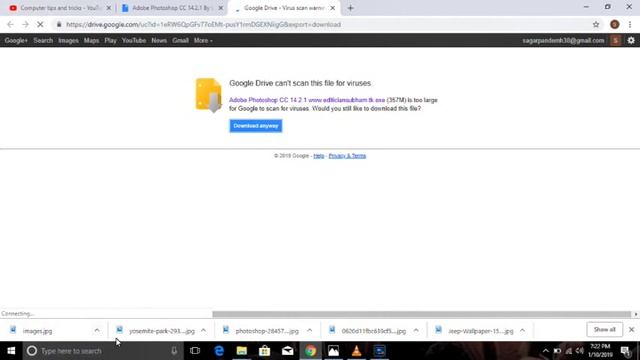Image resolution: width=640 pixels, height=360 pixels.
Task: Expand options for images.jpg download
Action: (x=97, y=331)
